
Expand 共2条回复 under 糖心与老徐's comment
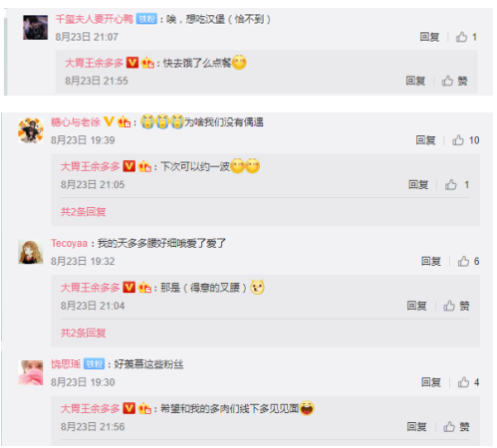tap(83, 212)
